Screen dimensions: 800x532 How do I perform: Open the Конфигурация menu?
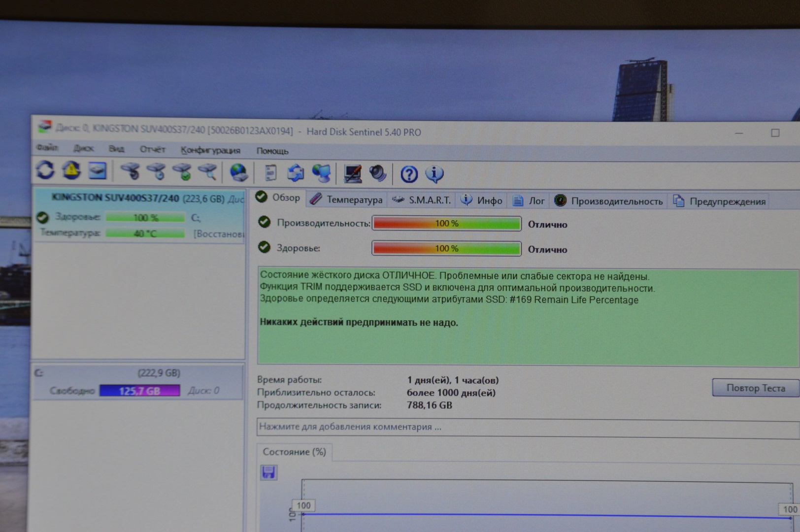pyautogui.click(x=210, y=150)
